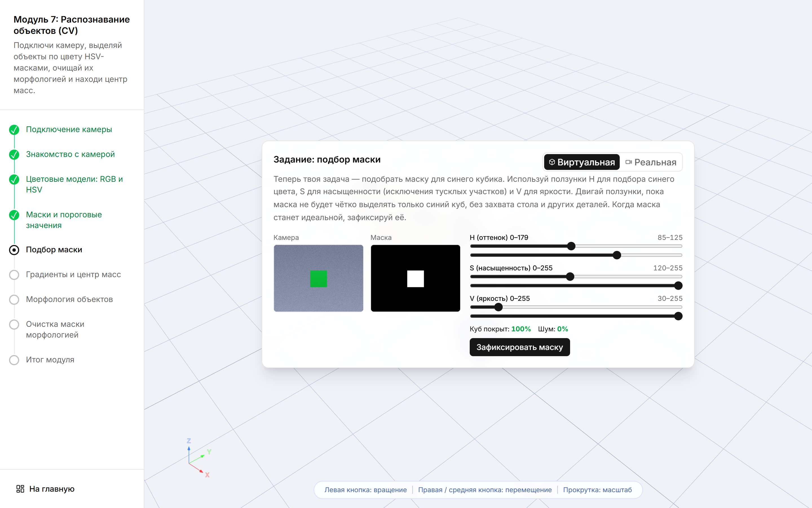Click the module title 'Модуль 7: Распознавание объектов (CV)'
Screen dimensions: 812x508
point(71,25)
